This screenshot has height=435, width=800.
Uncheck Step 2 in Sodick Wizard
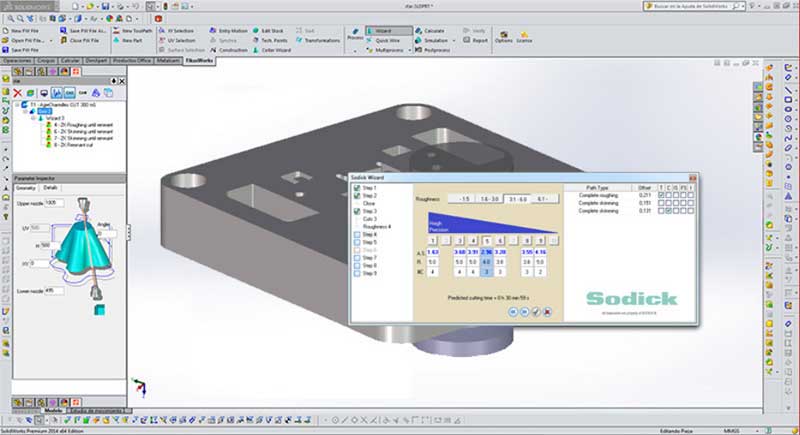[x=357, y=196]
